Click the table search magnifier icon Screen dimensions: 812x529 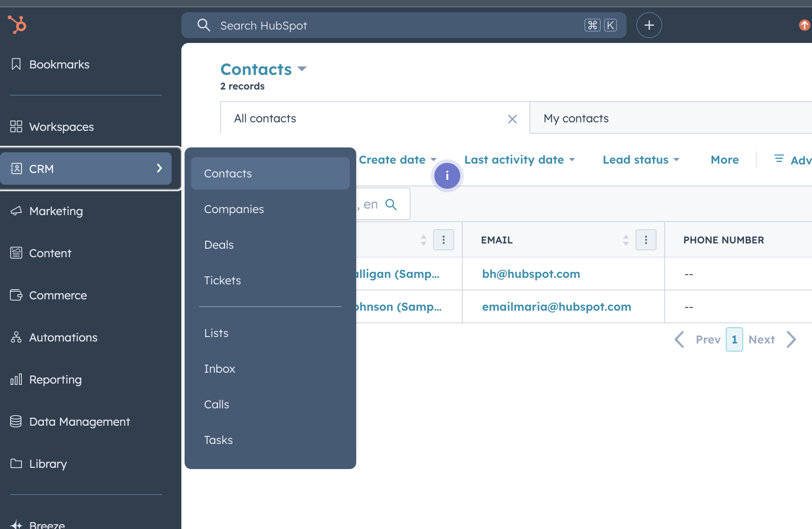point(391,204)
